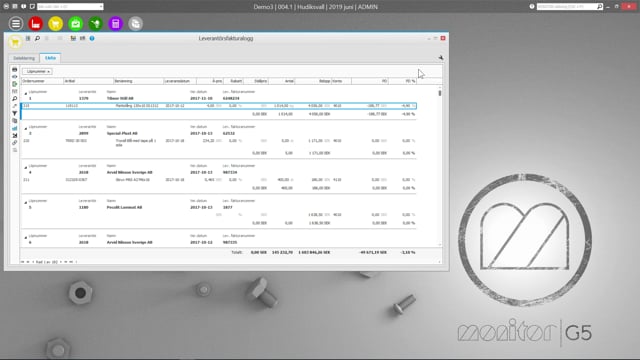Click the yellow cart window icon
This screenshot has height=360, width=640.
(15, 42)
